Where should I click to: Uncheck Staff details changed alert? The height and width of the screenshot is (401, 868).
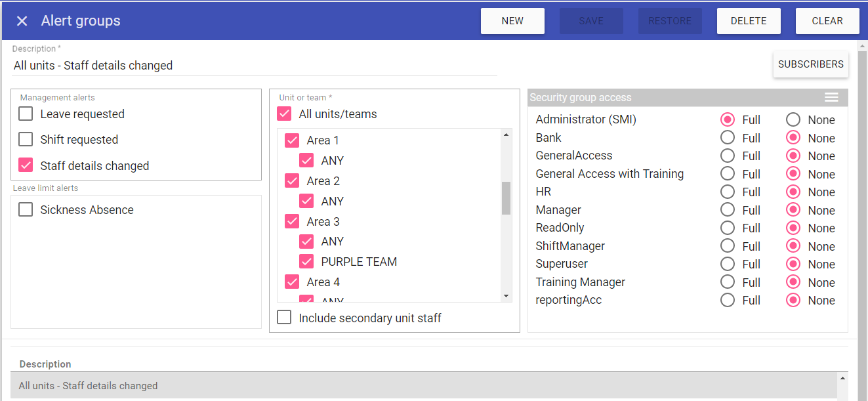[x=26, y=165]
